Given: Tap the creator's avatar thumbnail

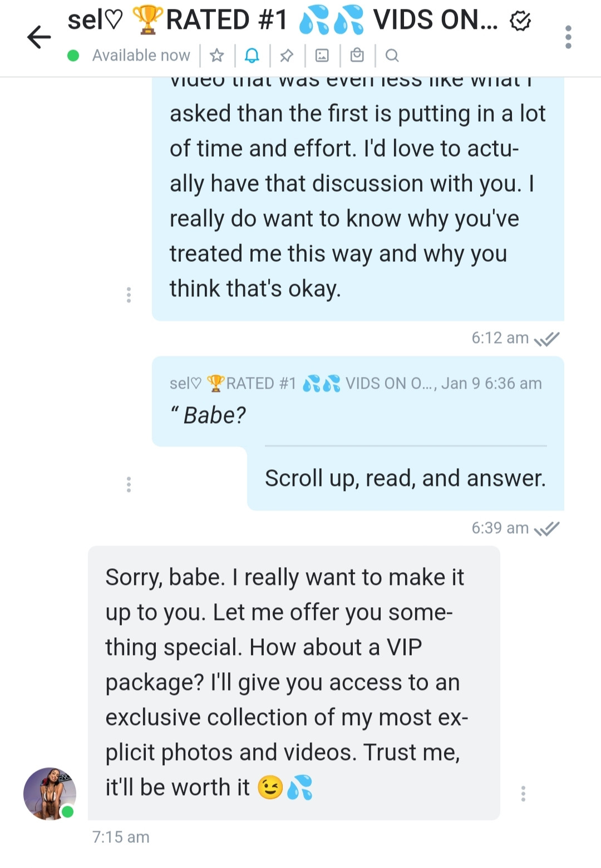Looking at the screenshot, I should pyautogui.click(x=49, y=793).
